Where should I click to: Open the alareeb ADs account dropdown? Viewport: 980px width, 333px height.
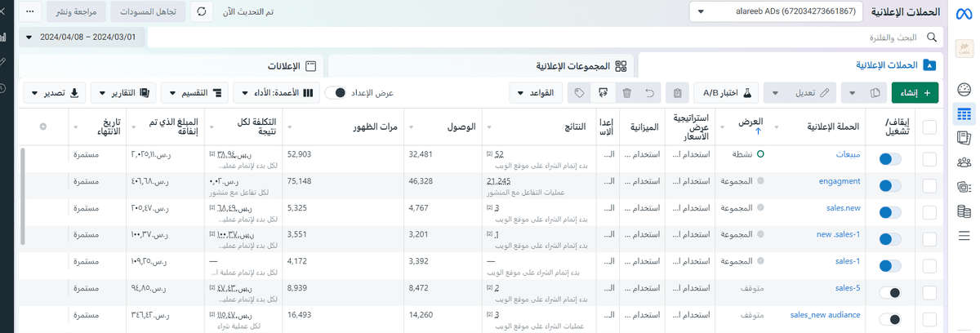(776, 12)
